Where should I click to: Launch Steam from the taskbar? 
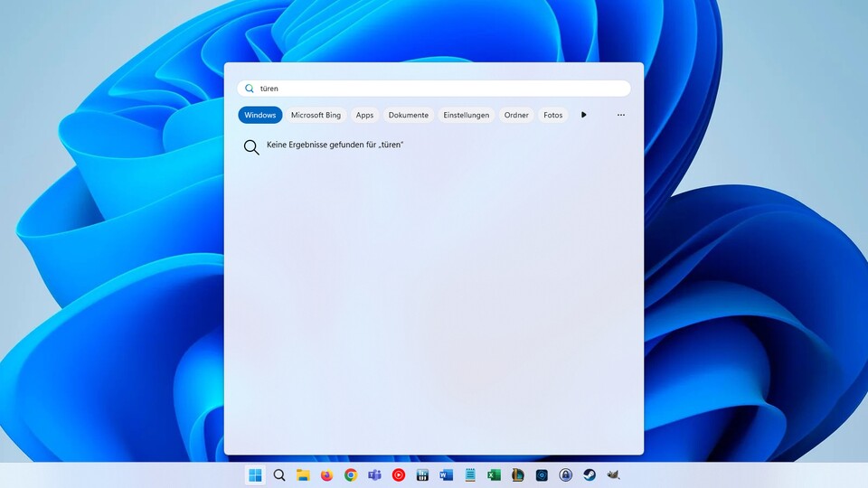[590, 475]
